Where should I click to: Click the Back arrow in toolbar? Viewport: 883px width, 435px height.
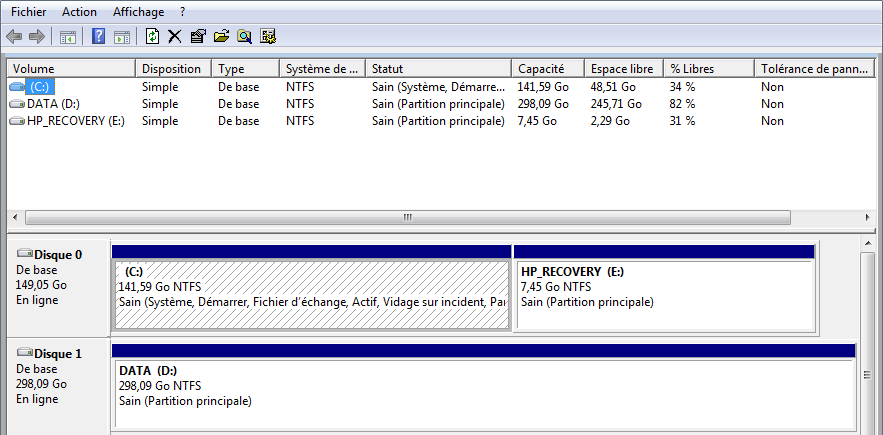tap(14, 37)
